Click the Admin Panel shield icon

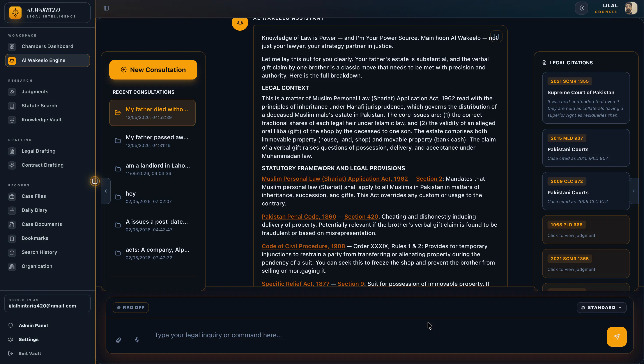point(11,325)
